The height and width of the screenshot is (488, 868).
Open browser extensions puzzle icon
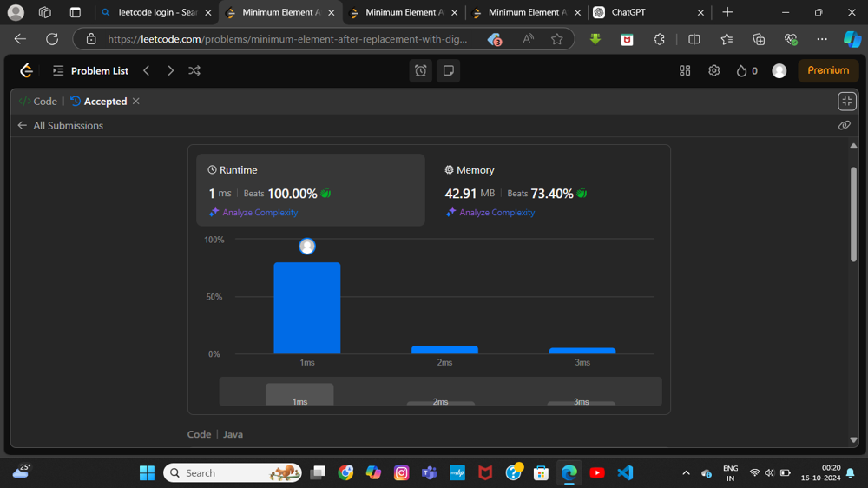(x=659, y=39)
